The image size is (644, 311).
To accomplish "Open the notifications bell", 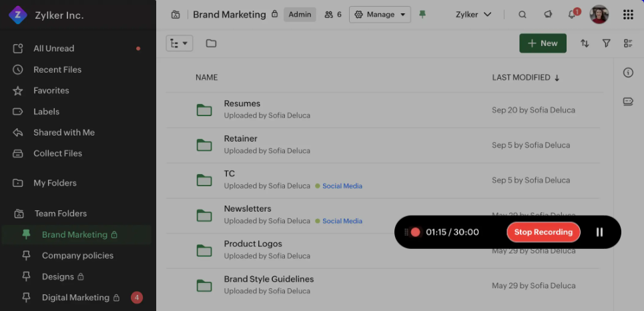I will click(572, 15).
